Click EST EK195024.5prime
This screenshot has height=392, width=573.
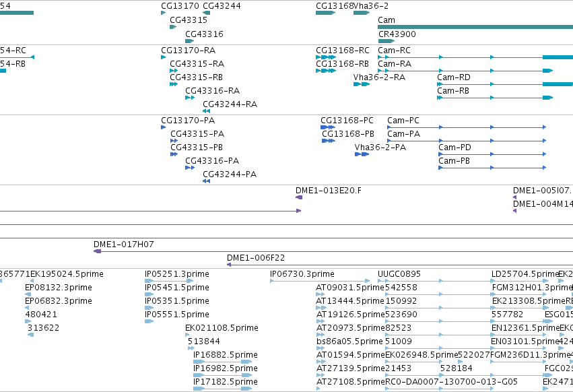[67, 274]
